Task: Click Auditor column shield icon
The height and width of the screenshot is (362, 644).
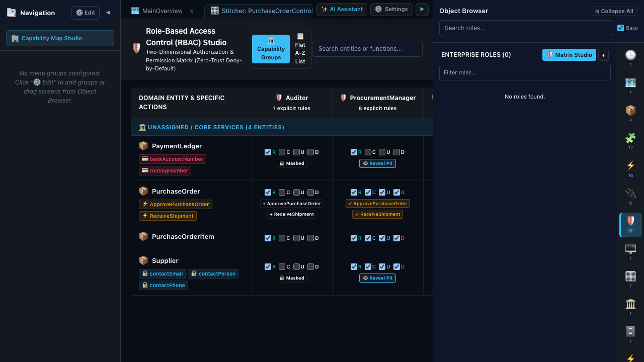Action: coord(279,98)
